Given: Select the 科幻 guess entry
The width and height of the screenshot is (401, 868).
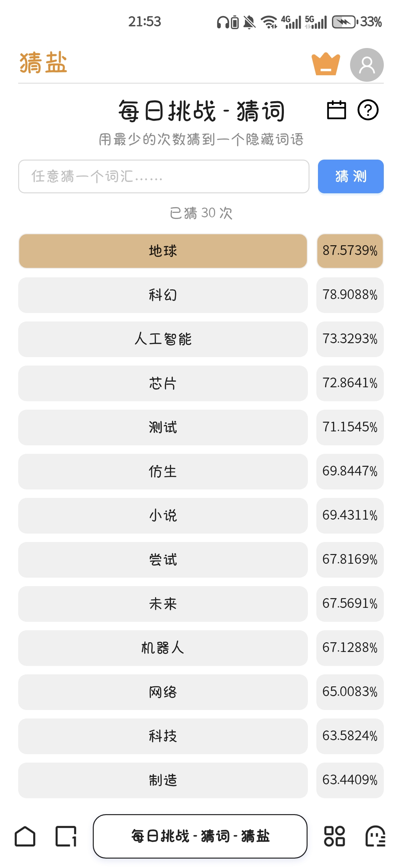Looking at the screenshot, I should (x=163, y=295).
